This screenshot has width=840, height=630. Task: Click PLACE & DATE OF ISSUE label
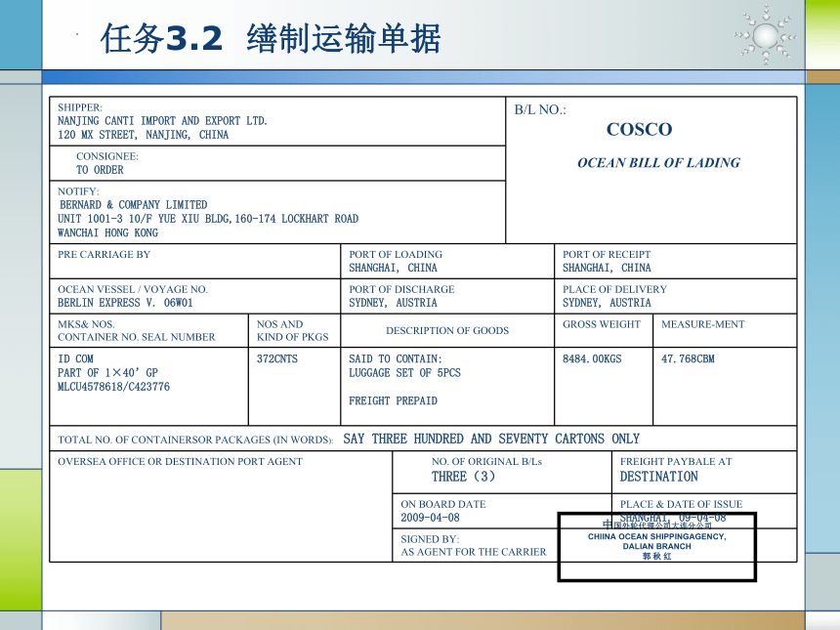click(681, 504)
